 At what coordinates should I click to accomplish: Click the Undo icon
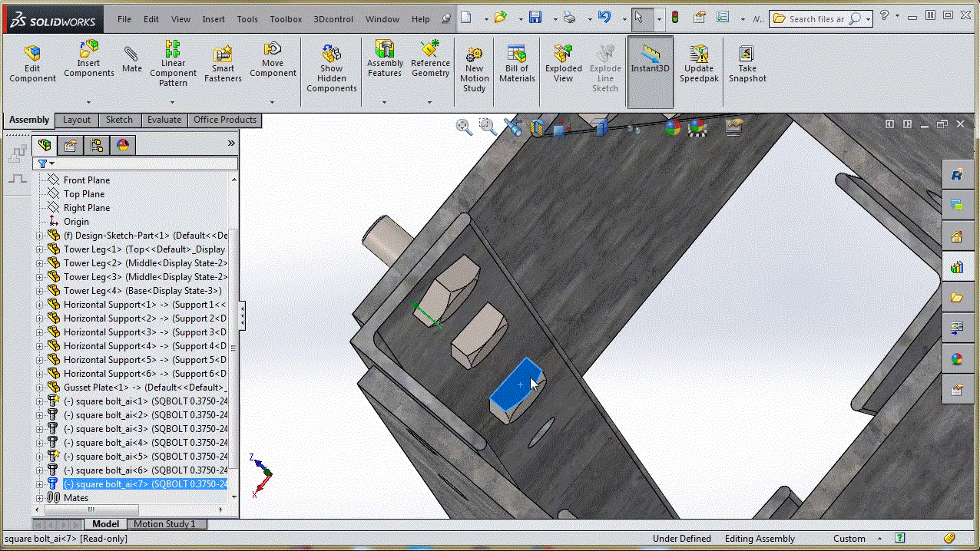(x=604, y=18)
